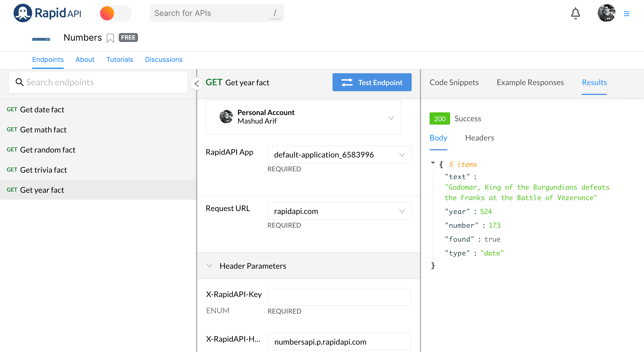Viewport: 644px width, 352px height.
Task: Focus the Search for APIs field
Action: 217,13
